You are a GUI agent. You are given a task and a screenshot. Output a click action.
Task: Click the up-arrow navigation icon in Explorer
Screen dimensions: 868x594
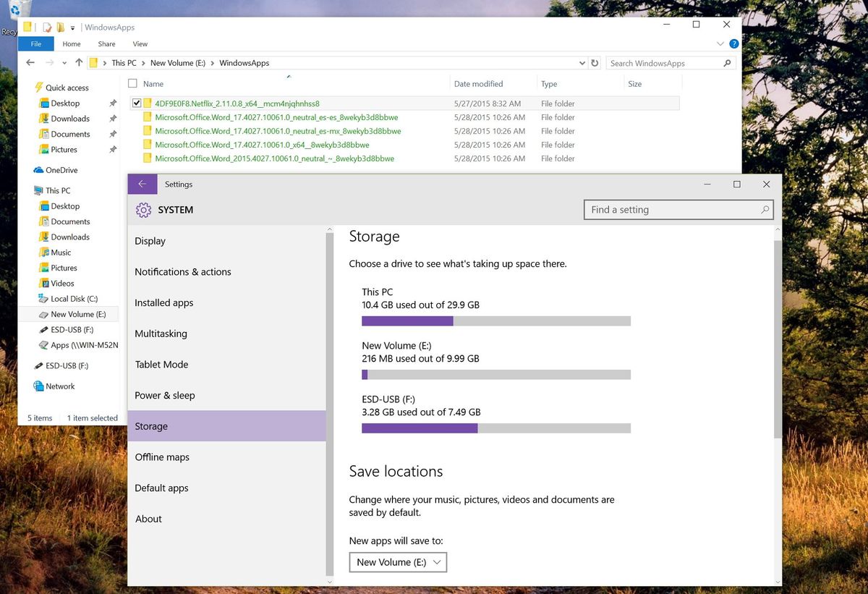click(79, 63)
